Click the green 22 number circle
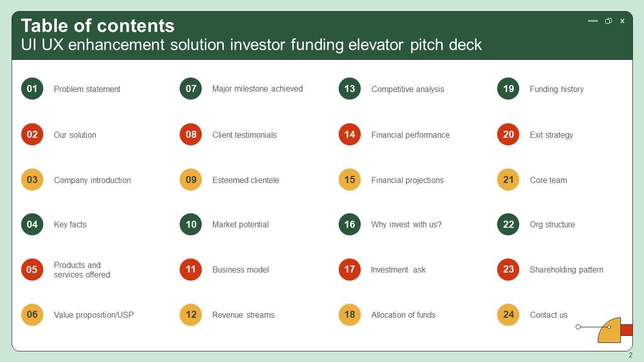Image resolution: width=644 pixels, height=362 pixels. (508, 224)
